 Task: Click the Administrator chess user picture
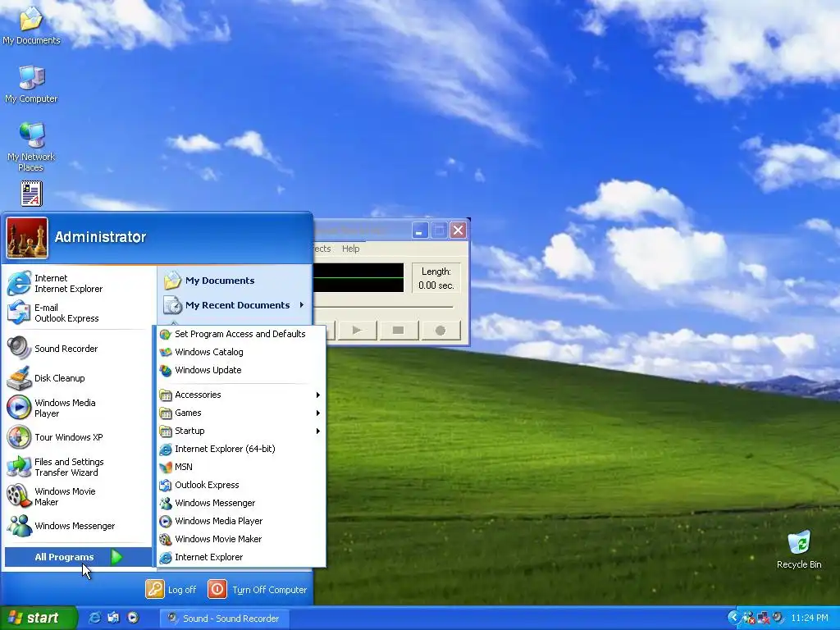(27, 238)
